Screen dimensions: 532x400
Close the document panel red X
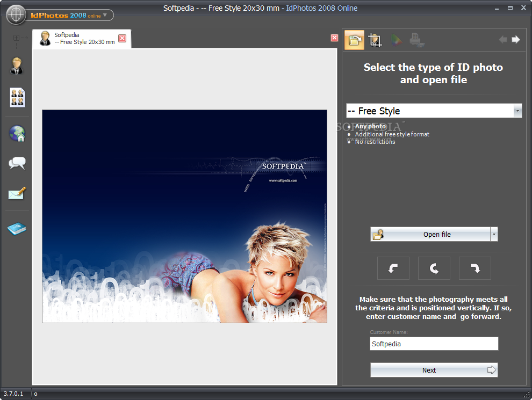[334, 38]
